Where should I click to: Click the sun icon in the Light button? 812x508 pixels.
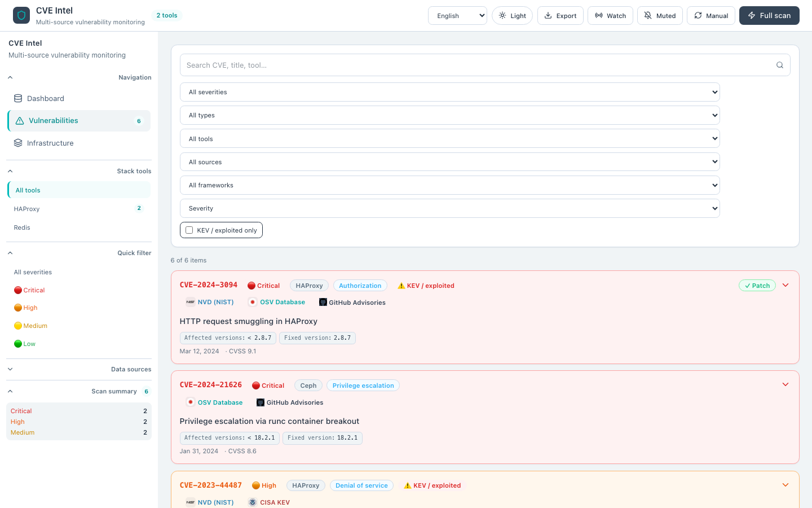pyautogui.click(x=502, y=15)
